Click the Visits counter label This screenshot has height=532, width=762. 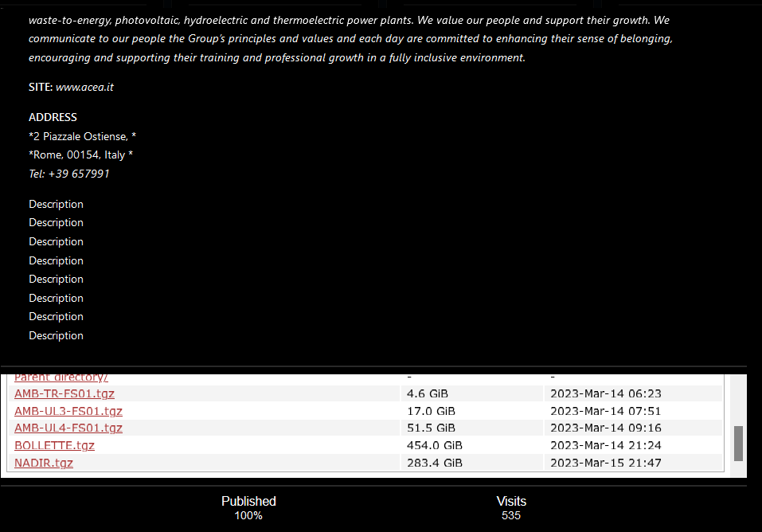[x=511, y=501]
